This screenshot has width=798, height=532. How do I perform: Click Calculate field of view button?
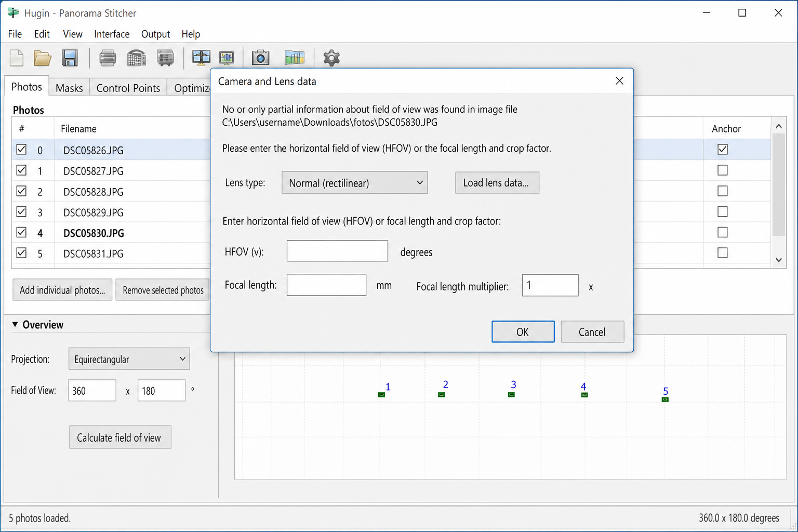pos(120,437)
